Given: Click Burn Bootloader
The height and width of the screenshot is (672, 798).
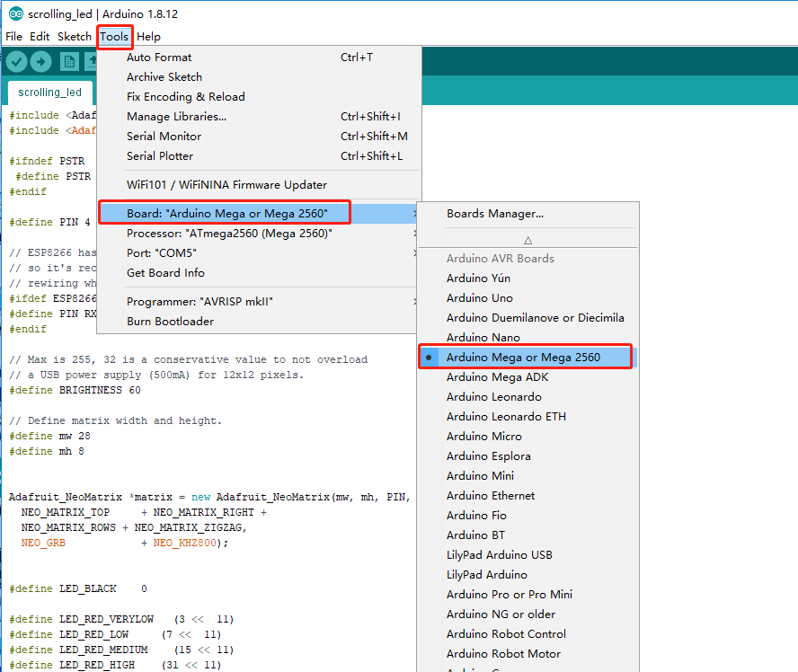Looking at the screenshot, I should pyautogui.click(x=259, y=322).
